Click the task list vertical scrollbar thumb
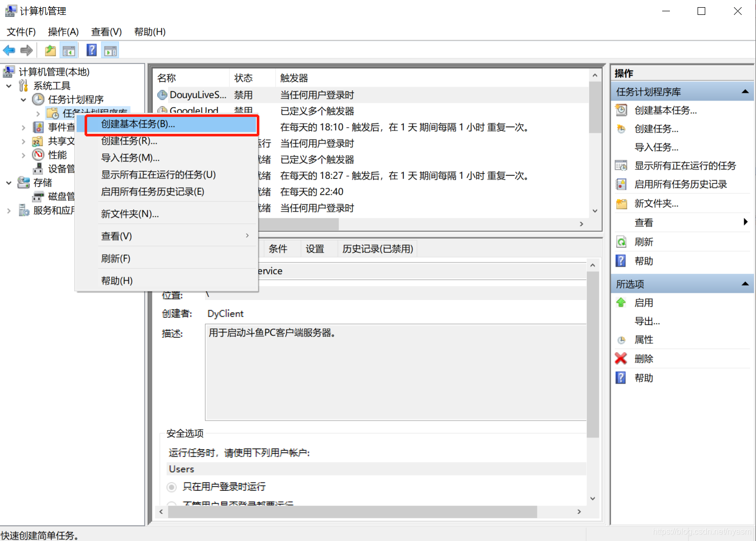This screenshot has width=756, height=541. [595, 107]
